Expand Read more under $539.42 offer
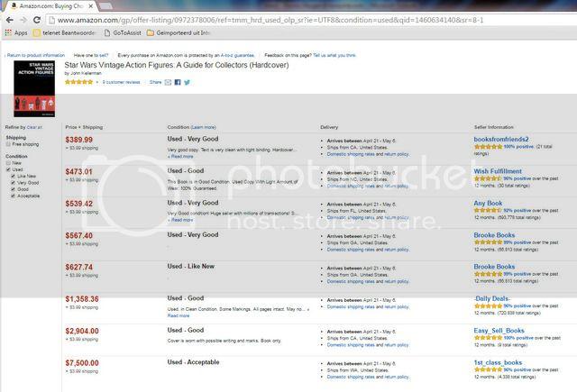Screen dimensions: 577x392 coord(180,220)
